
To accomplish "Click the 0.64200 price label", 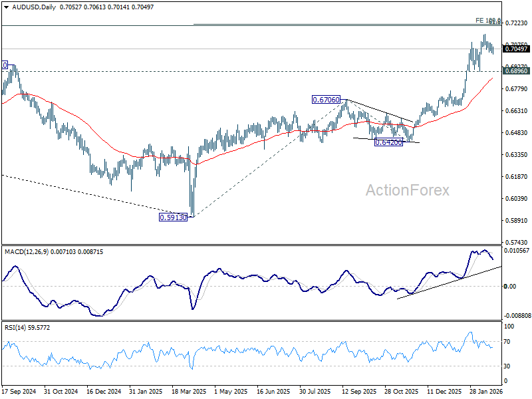I will pos(388,142).
